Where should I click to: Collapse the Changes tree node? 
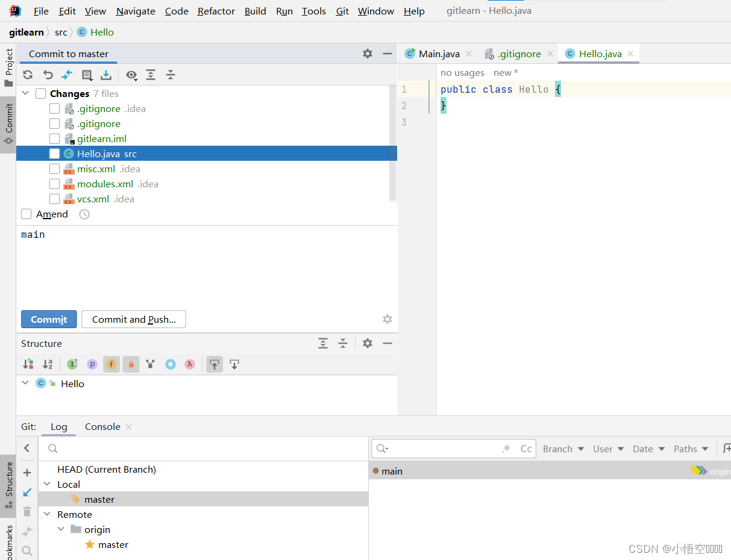pyautogui.click(x=25, y=93)
